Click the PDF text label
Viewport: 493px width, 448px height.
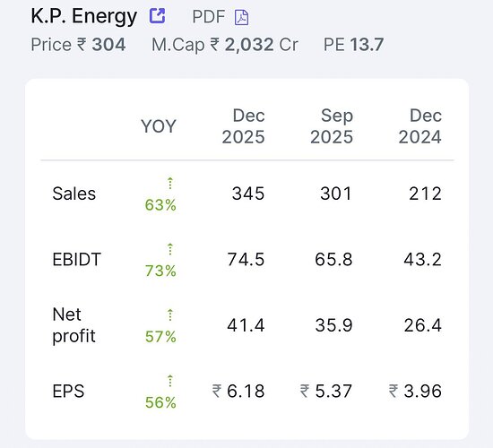click(x=209, y=17)
